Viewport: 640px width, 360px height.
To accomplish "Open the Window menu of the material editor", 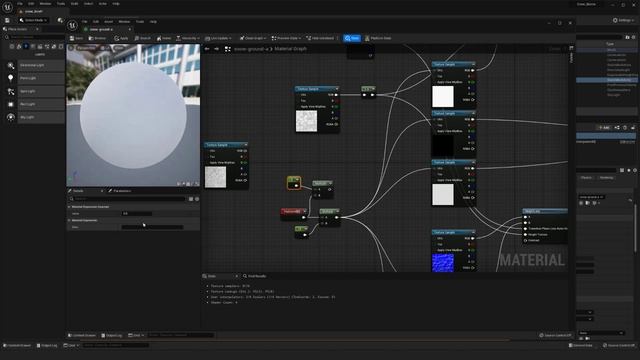I will point(124,22).
